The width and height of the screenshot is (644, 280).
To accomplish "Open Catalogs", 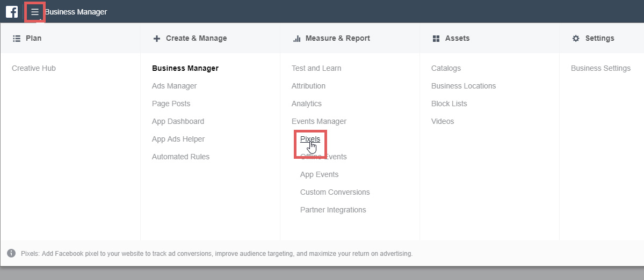I will (446, 69).
